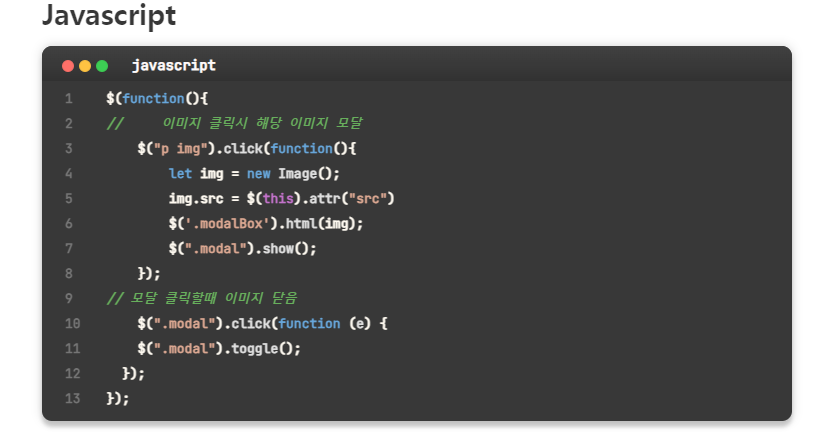This screenshot has width=819, height=437.
Task: Click the yellow dot in code block header
Action: 85,66
